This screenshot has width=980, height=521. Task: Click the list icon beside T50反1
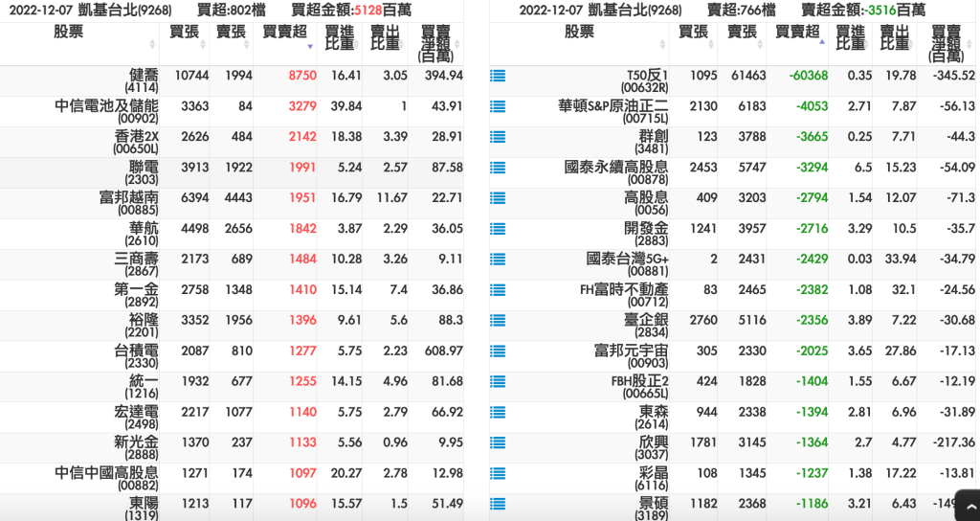[x=498, y=76]
